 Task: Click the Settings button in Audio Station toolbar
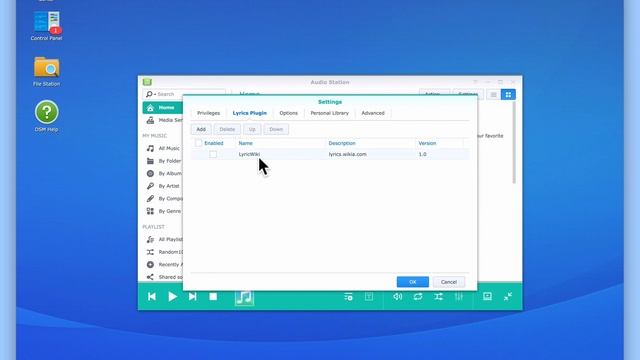tap(468, 94)
